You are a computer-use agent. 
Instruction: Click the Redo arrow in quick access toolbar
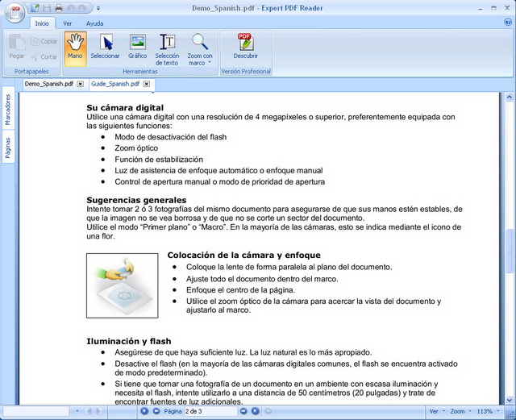(82, 8)
